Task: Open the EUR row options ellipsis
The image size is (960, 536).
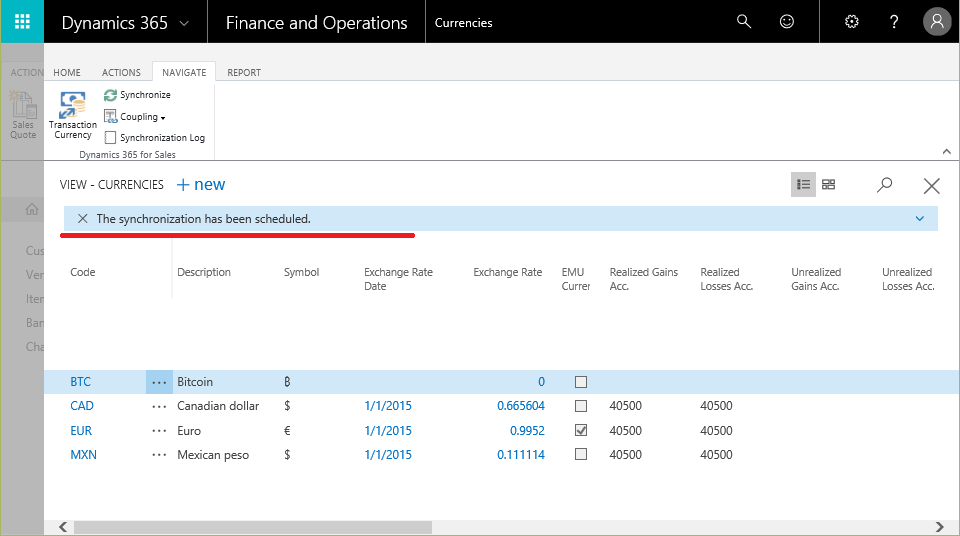Action: coord(159,431)
